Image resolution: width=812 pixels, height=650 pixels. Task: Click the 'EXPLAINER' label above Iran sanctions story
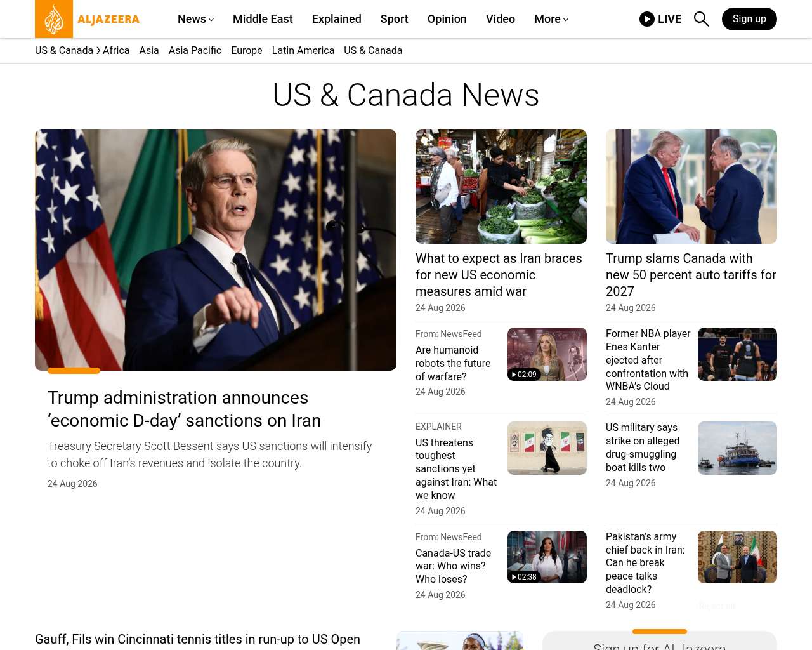(438, 427)
